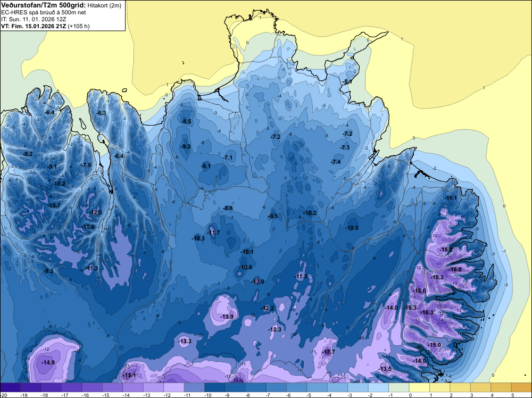Click the '3' legend scale label
The image size is (532, 398).
(x=471, y=395)
